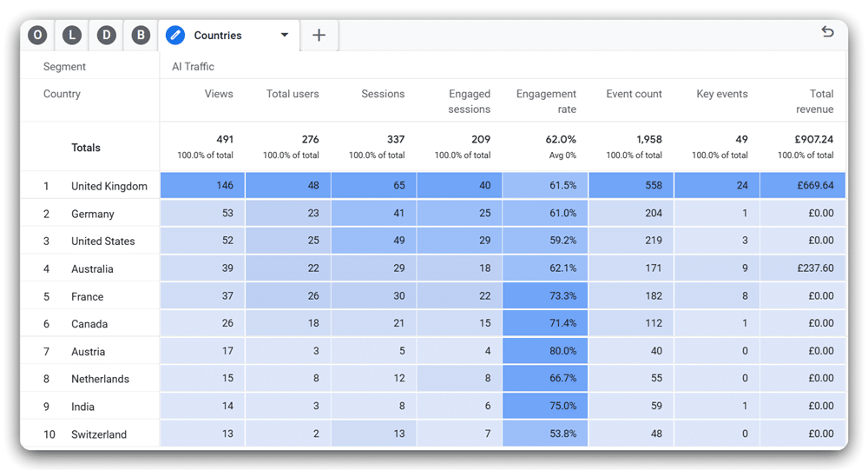This screenshot has width=868, height=470.
Task: Select the United Kingdom row label
Action: (109, 186)
